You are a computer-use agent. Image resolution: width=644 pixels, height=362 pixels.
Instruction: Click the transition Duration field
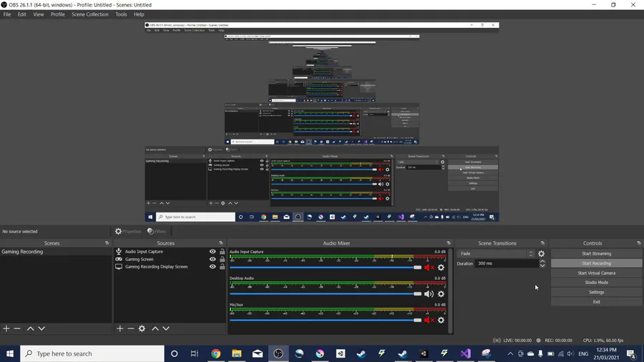[x=507, y=263]
